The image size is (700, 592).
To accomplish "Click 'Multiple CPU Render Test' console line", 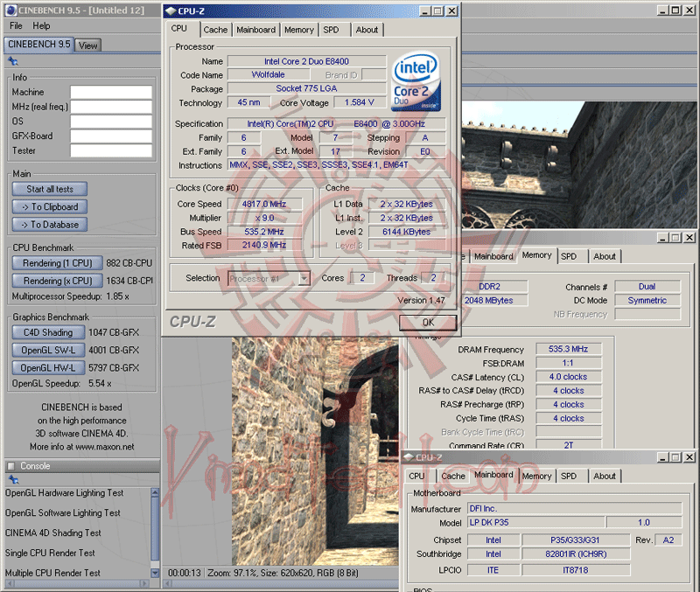I will click(x=52, y=573).
